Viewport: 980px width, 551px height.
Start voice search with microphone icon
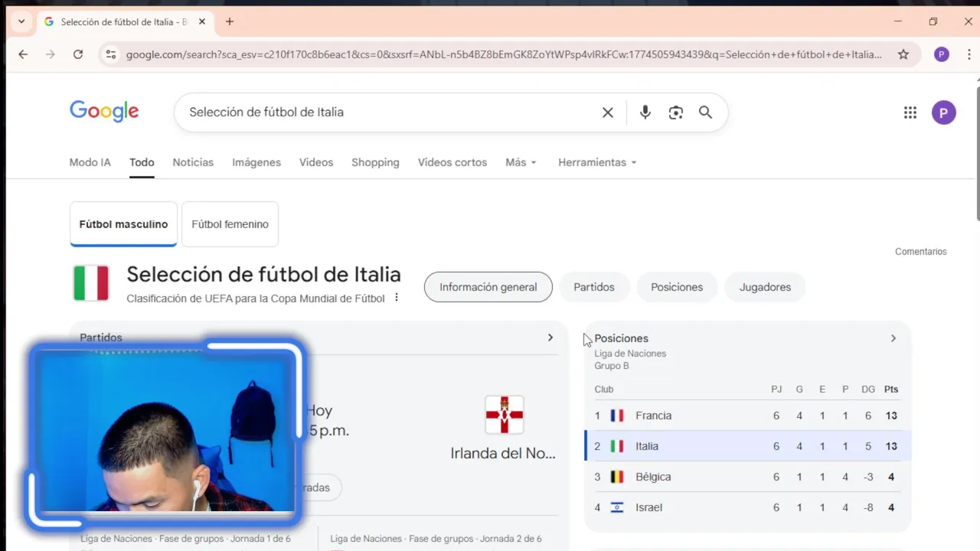pyautogui.click(x=645, y=112)
